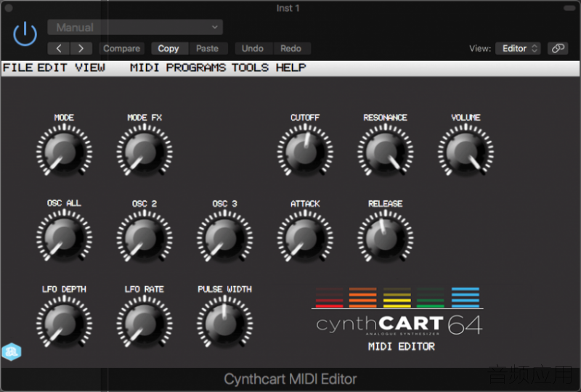The image size is (581, 392).
Task: Open the Manual preset dropdown
Action: coord(135,28)
